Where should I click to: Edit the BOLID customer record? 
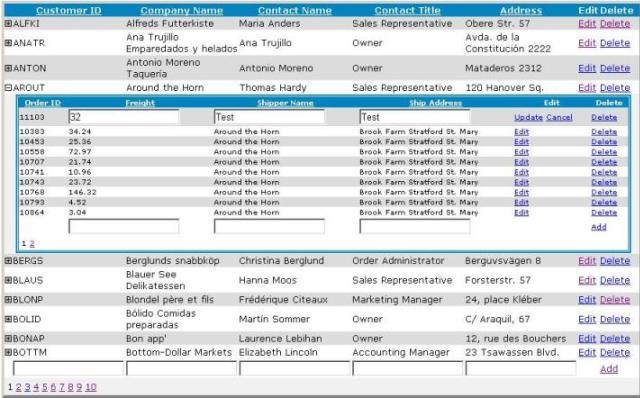pos(587,319)
